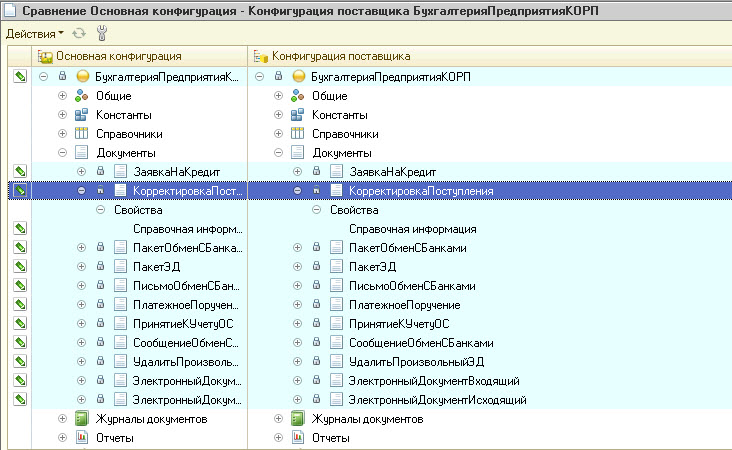Select vendor ПринятиеКУчетуОС document
Screen dimensions: 732x450
click(x=399, y=324)
